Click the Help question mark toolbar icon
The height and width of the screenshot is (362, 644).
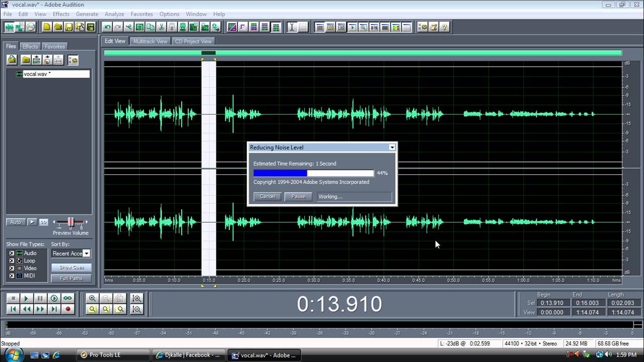click(444, 27)
